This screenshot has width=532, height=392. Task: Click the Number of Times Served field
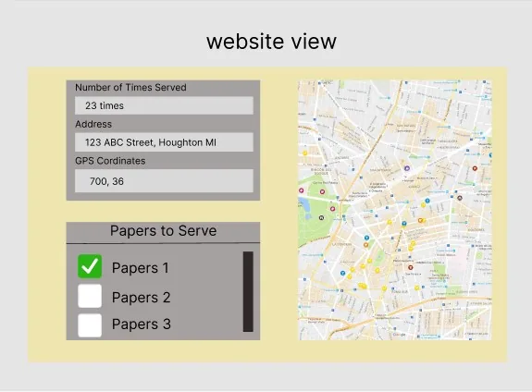[x=164, y=105]
